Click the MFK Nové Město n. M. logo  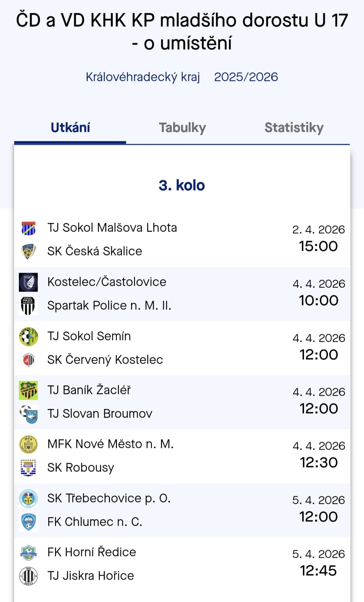pos(28,444)
